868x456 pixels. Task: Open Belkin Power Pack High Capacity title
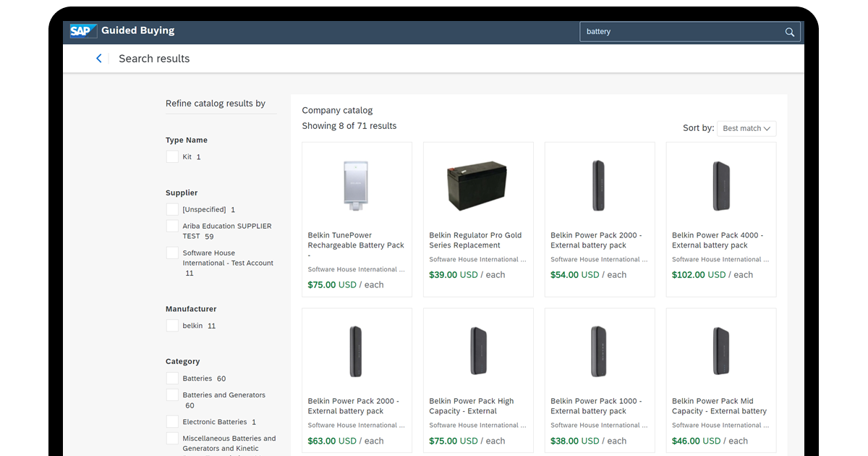point(471,406)
